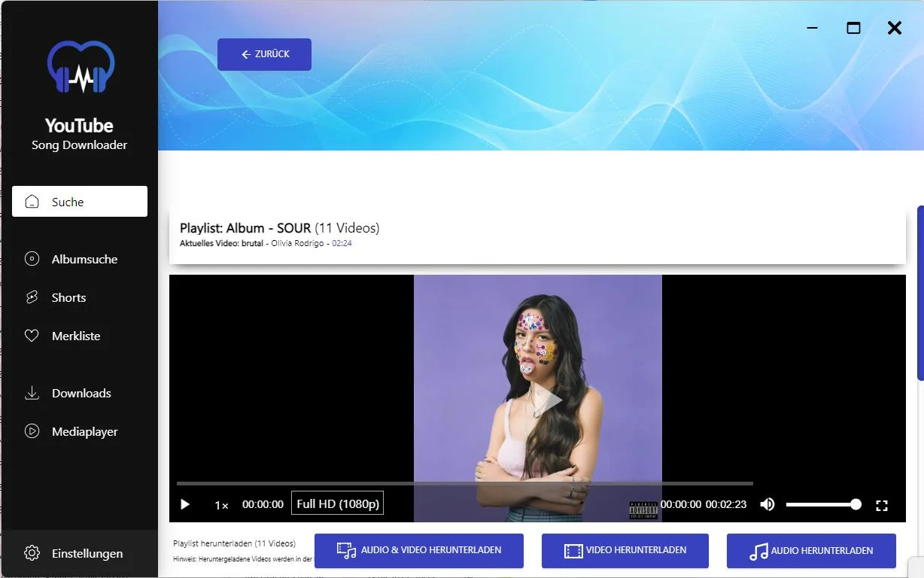
Task: Click the 'YouTube Song Downloader' title text
Action: coord(79,134)
